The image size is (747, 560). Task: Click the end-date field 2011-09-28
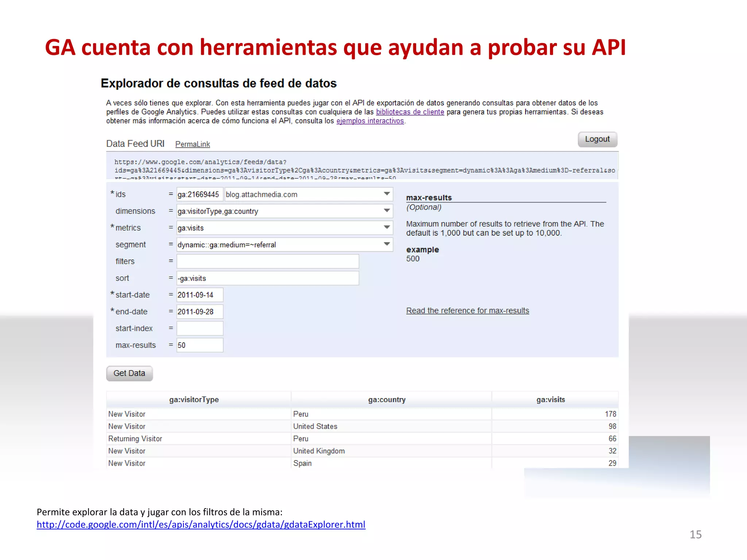[x=200, y=312]
